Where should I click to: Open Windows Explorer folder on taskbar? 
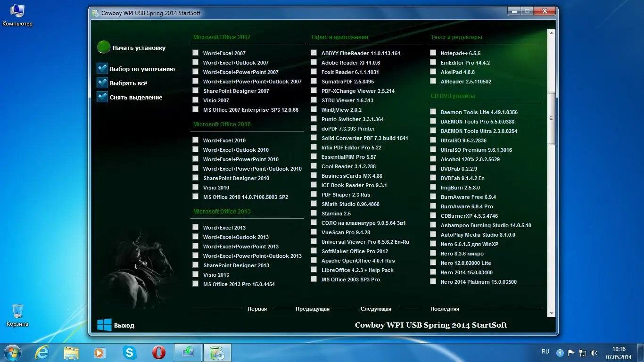tap(71, 353)
